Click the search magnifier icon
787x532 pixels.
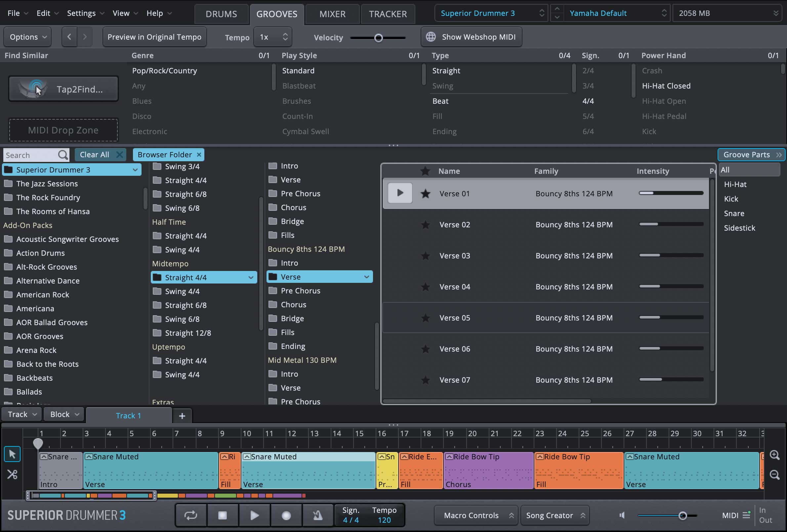pos(63,155)
